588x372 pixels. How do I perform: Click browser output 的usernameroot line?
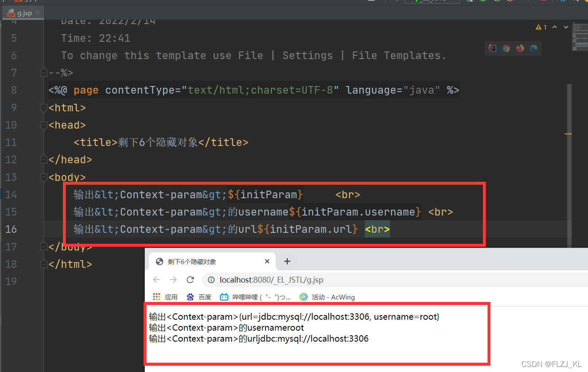tap(226, 328)
